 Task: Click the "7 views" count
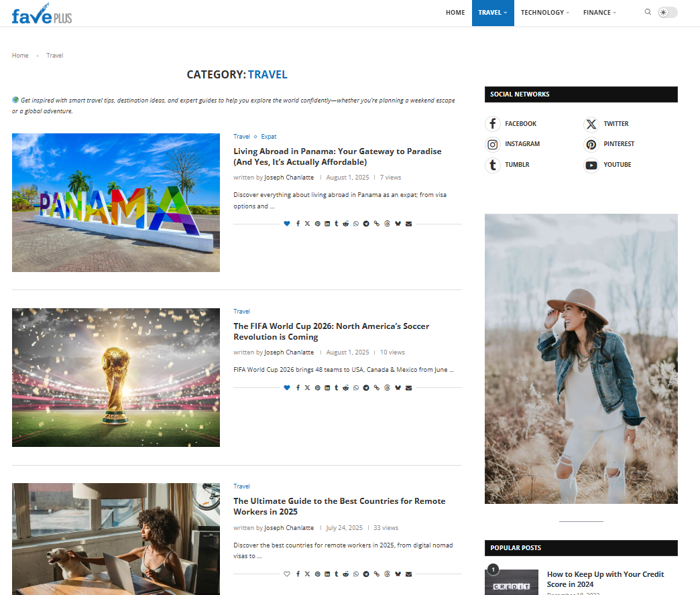tap(391, 178)
